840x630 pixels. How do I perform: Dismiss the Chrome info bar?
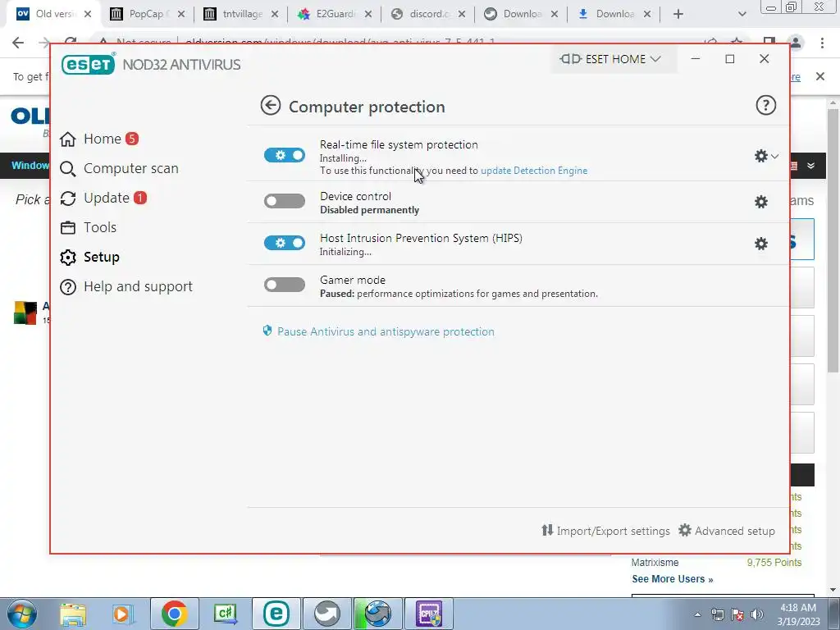(820, 76)
